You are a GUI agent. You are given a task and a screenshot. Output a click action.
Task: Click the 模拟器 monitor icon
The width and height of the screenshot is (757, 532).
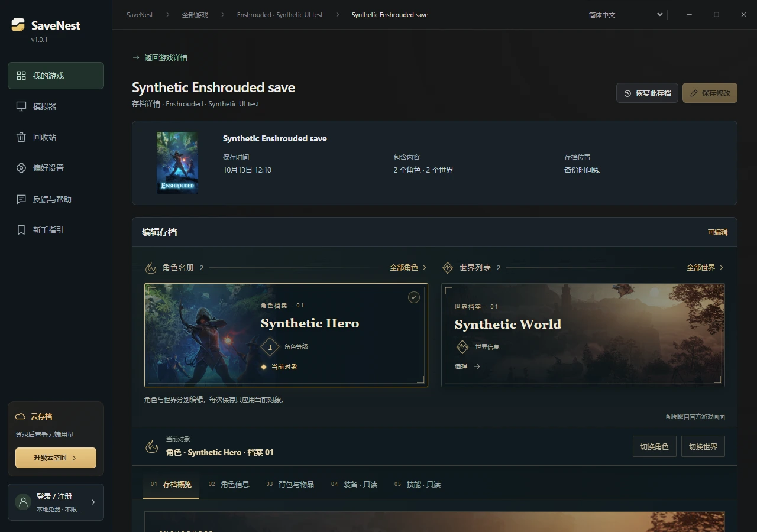point(21,106)
